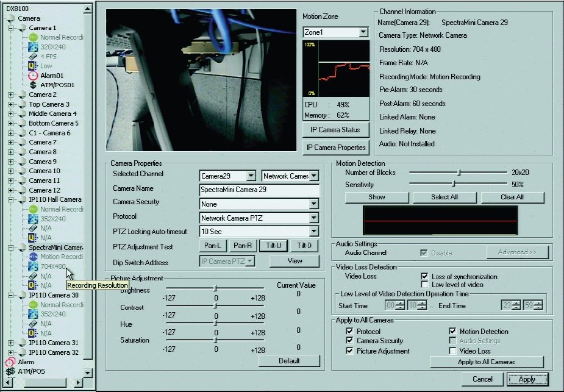Click the Top Camera 3 dome icon
Viewport: 564px width, 392px height.
click(x=22, y=104)
